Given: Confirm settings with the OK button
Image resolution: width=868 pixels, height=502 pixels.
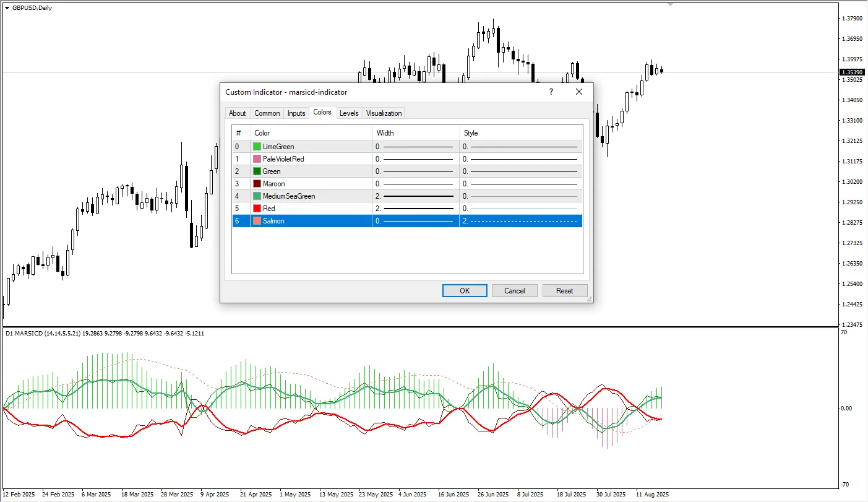Looking at the screenshot, I should click(x=465, y=291).
